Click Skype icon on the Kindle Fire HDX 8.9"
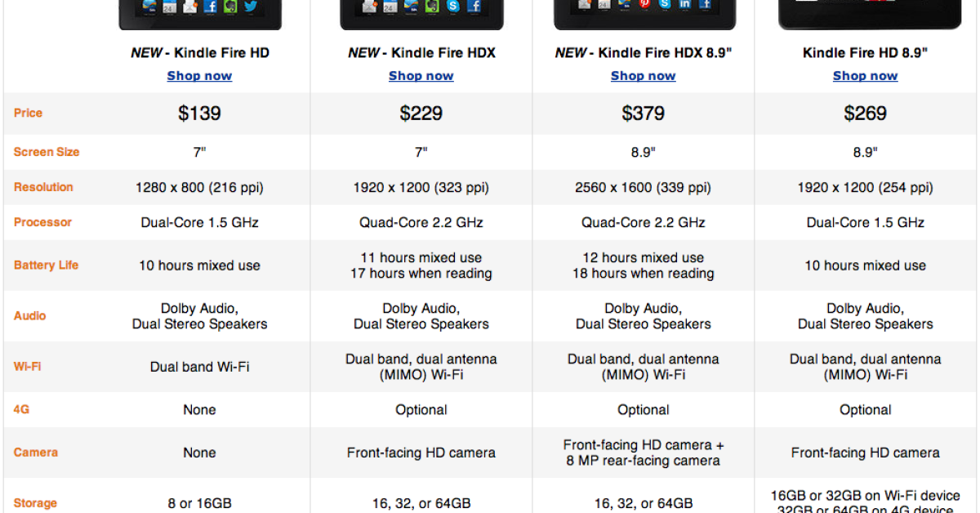980x513 pixels. point(665,5)
